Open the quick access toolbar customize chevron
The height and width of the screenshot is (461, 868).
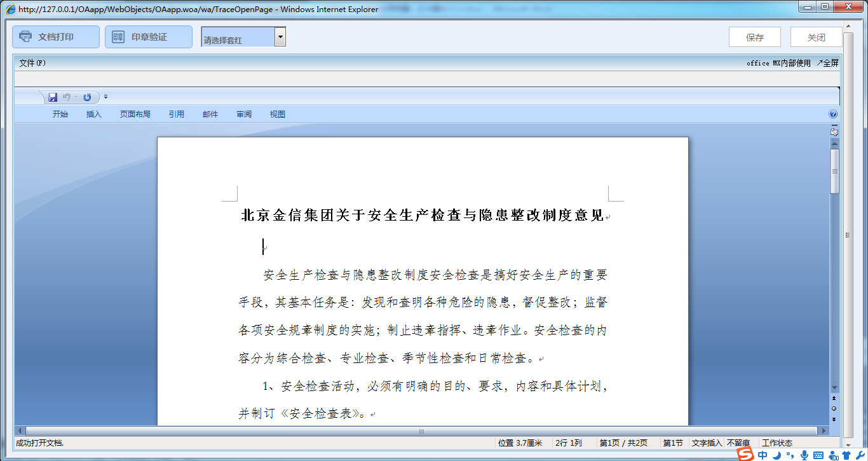[105, 97]
